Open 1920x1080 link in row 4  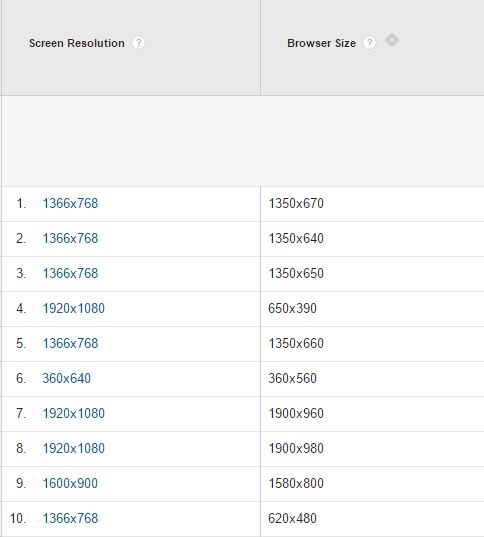point(74,309)
